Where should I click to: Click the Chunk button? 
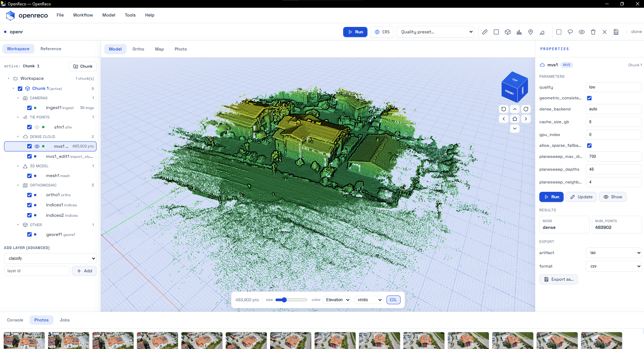pyautogui.click(x=83, y=66)
